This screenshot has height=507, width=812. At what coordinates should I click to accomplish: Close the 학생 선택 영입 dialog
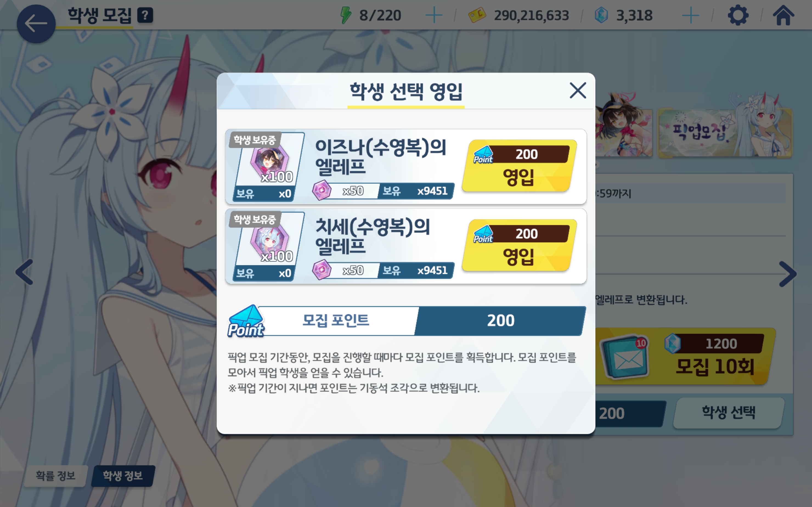[x=578, y=91]
